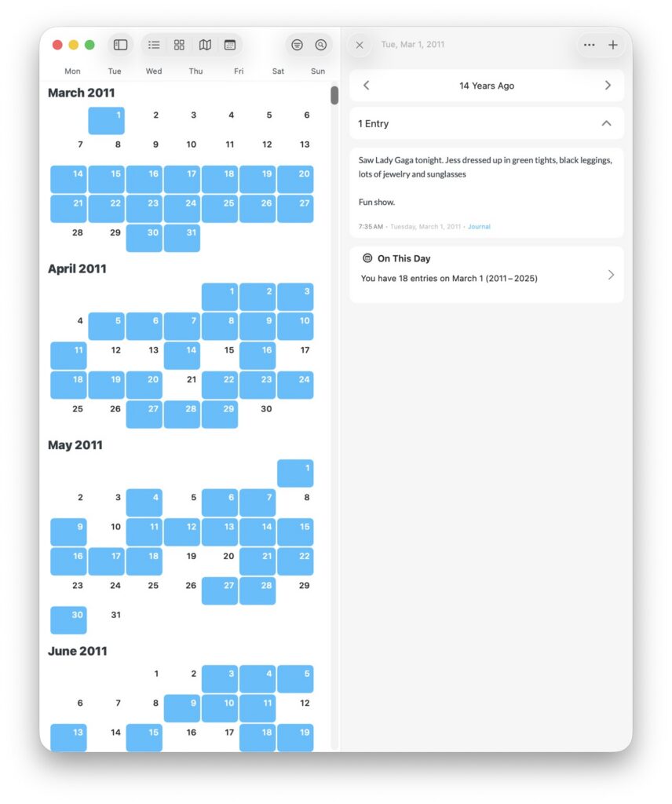Switch to list view

(x=154, y=45)
